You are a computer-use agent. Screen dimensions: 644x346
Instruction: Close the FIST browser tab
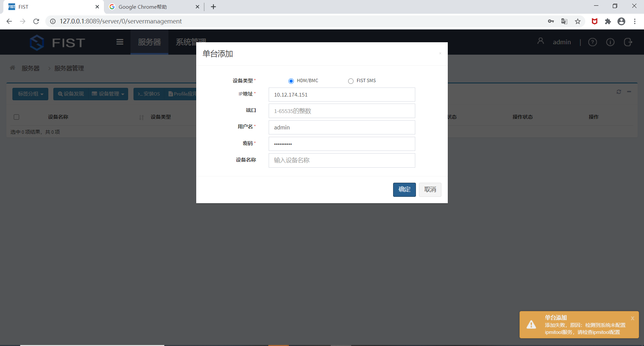tap(97, 7)
